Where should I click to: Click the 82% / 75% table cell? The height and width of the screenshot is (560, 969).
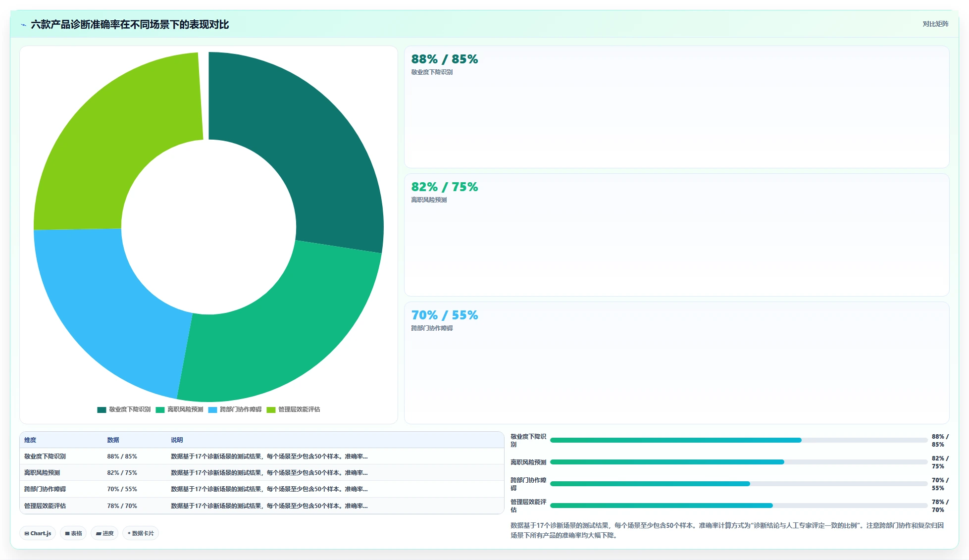122,472
